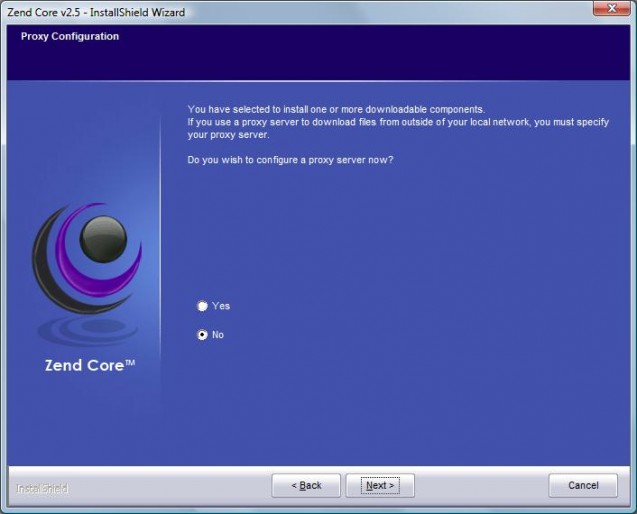The image size is (637, 514).
Task: Select the Yes radio button
Action: [202, 306]
